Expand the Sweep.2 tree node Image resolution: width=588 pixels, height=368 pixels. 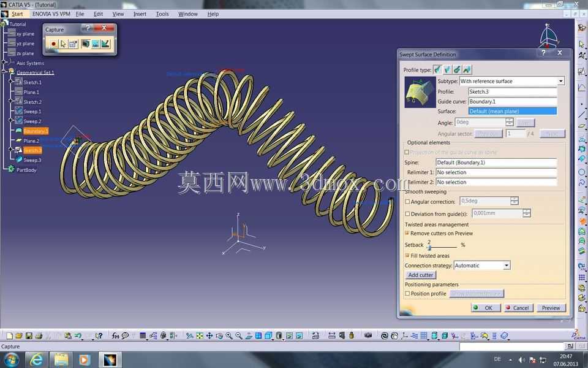tap(11, 121)
